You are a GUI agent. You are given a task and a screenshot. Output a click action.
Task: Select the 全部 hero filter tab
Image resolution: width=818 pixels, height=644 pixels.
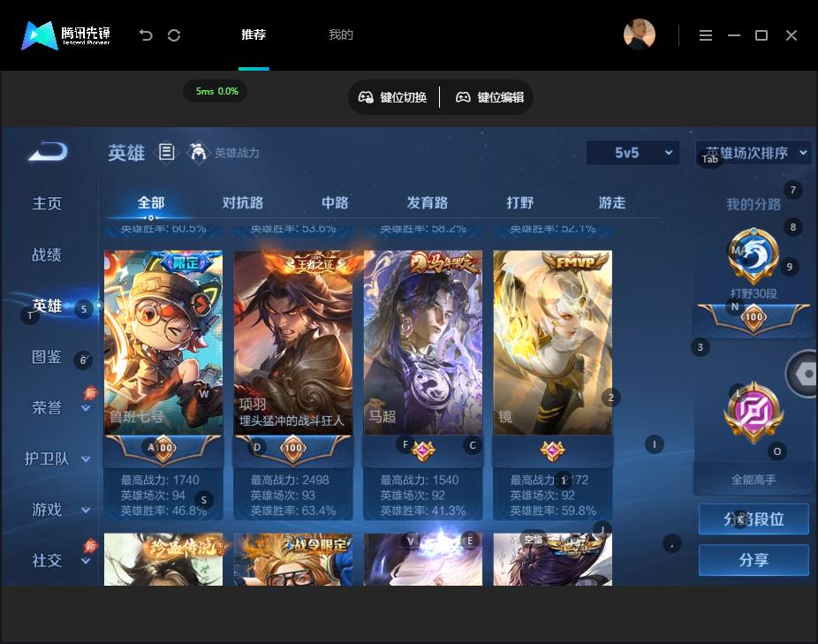pyautogui.click(x=151, y=202)
